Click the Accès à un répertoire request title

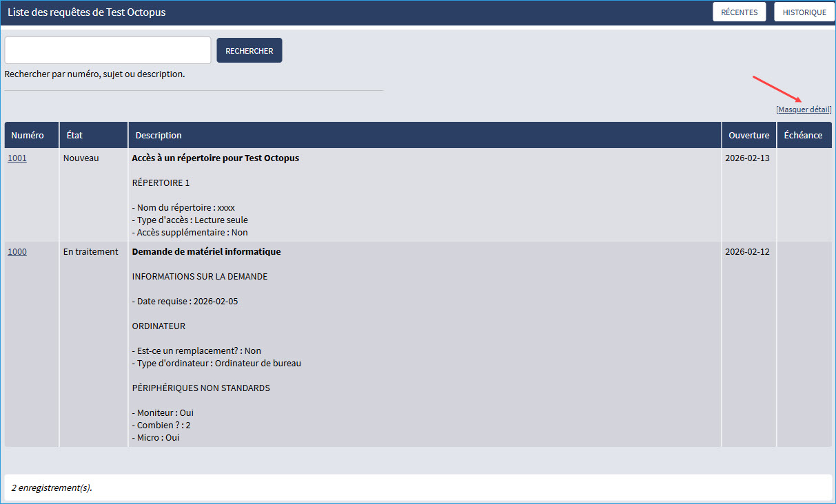click(x=215, y=158)
